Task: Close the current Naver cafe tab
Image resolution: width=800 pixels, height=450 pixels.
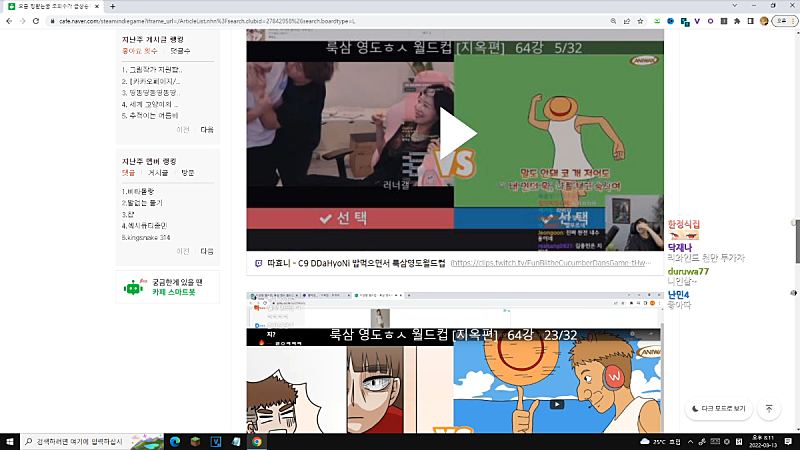Action: 96,7
